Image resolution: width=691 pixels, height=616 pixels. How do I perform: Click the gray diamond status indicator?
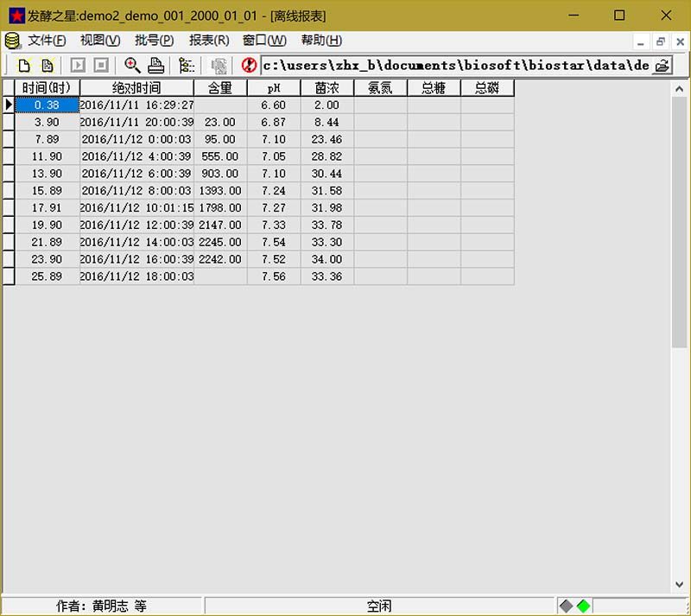pos(567,606)
